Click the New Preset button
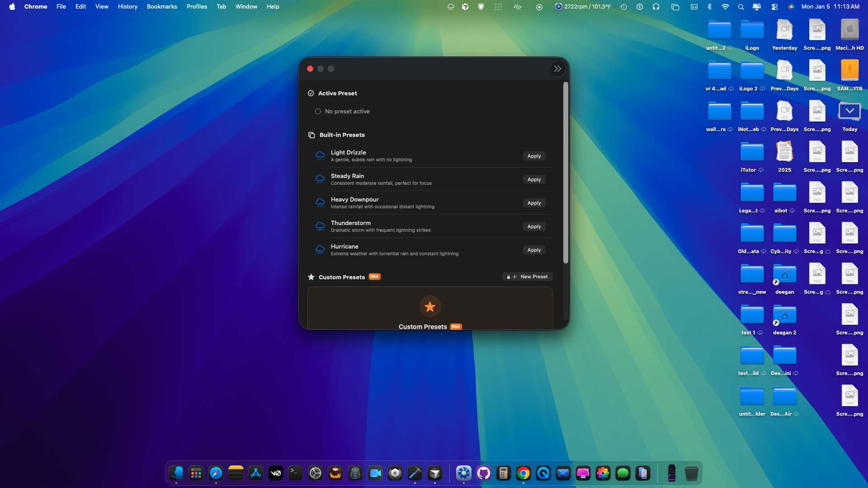Image resolution: width=868 pixels, height=488 pixels. point(527,276)
